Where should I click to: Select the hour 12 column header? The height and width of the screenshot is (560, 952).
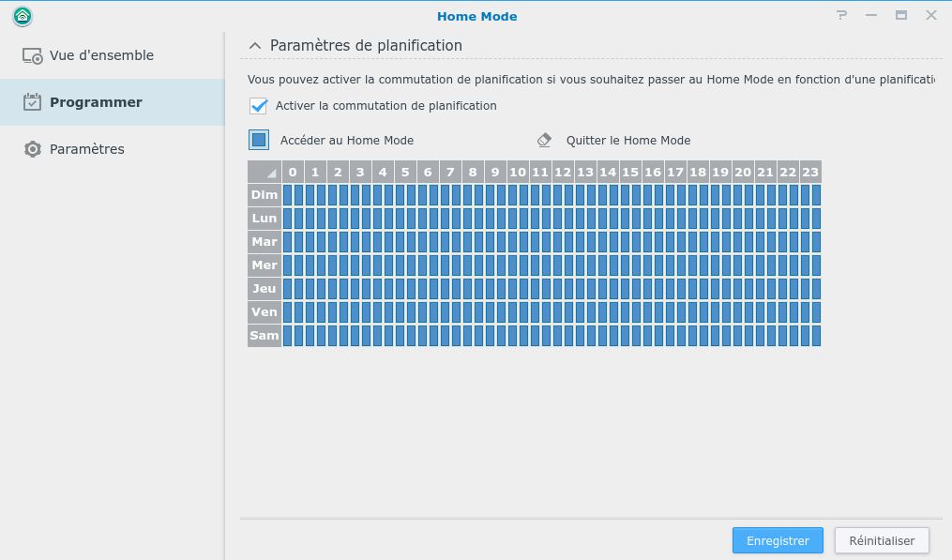pyautogui.click(x=563, y=172)
